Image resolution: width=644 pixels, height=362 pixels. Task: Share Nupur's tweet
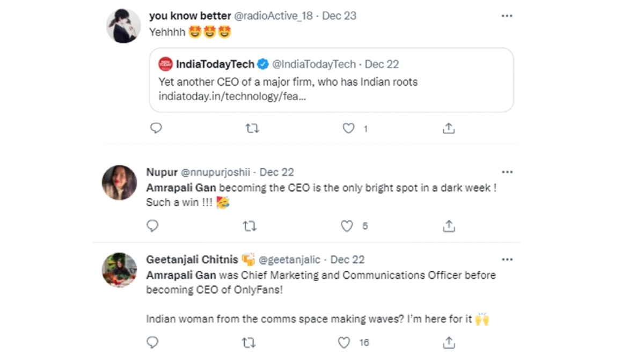pos(449,226)
